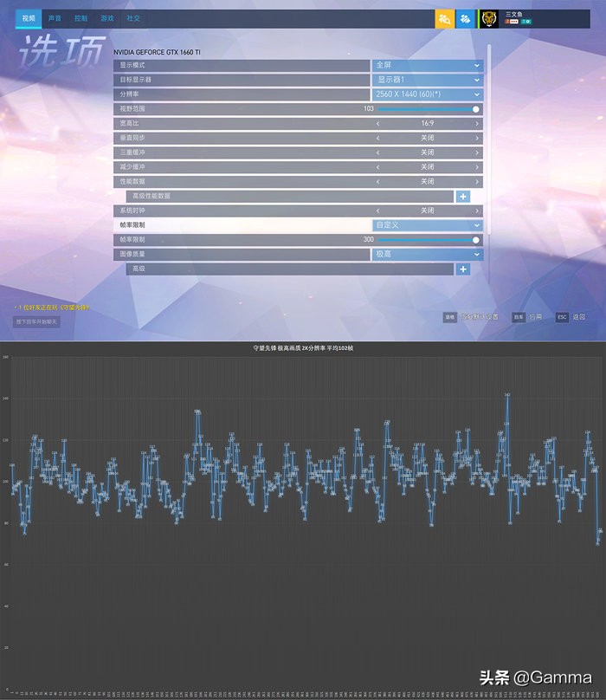Click the tiger player avatar
This screenshot has height=700, width=606.
pyautogui.click(x=489, y=19)
